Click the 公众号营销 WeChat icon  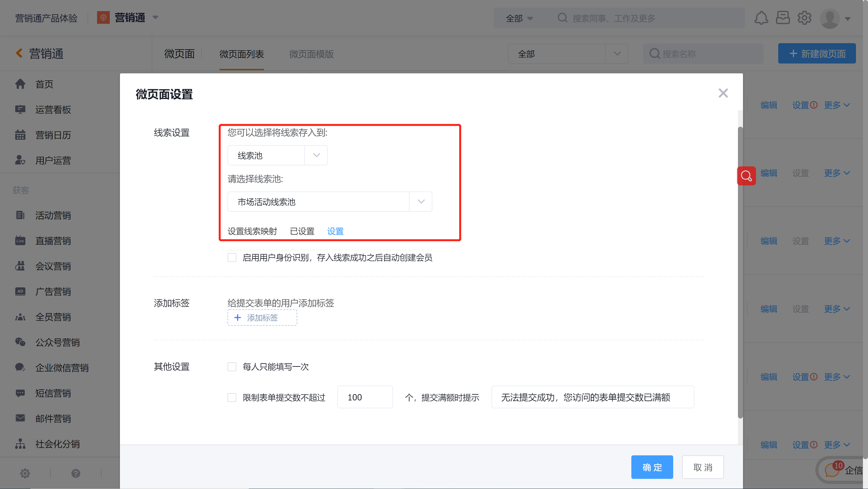pyautogui.click(x=20, y=342)
